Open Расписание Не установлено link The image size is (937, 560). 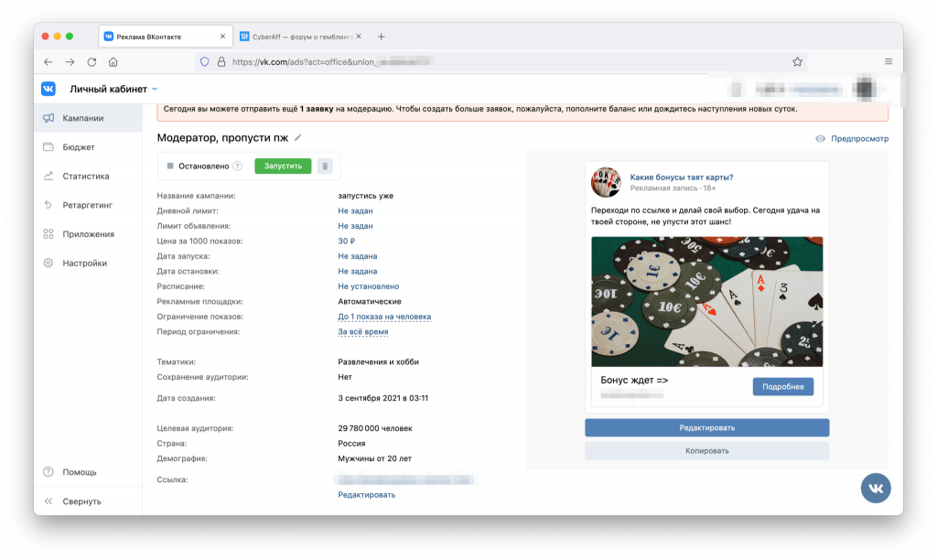coord(368,286)
